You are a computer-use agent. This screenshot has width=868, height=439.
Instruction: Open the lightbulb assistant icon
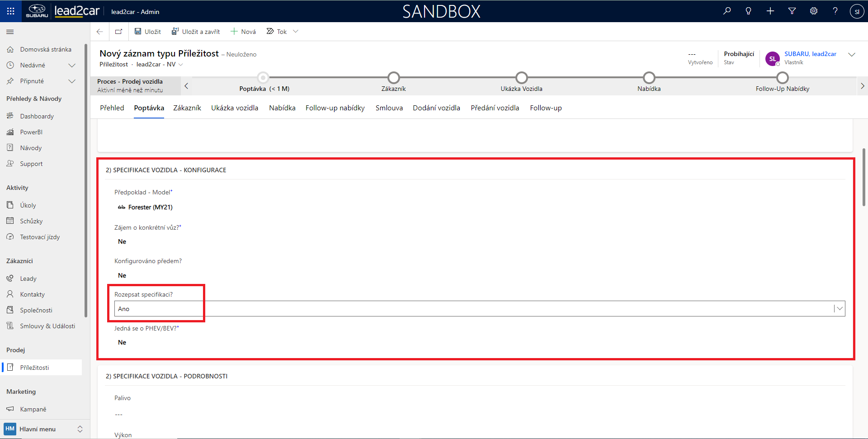[749, 11]
